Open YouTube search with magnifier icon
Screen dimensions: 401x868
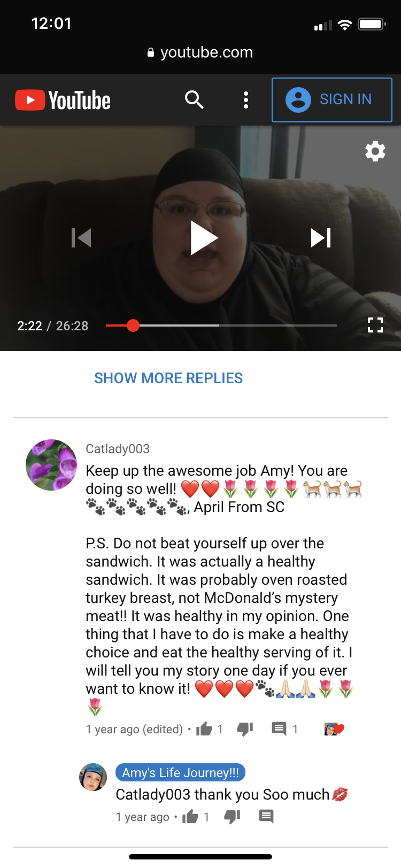tap(194, 99)
